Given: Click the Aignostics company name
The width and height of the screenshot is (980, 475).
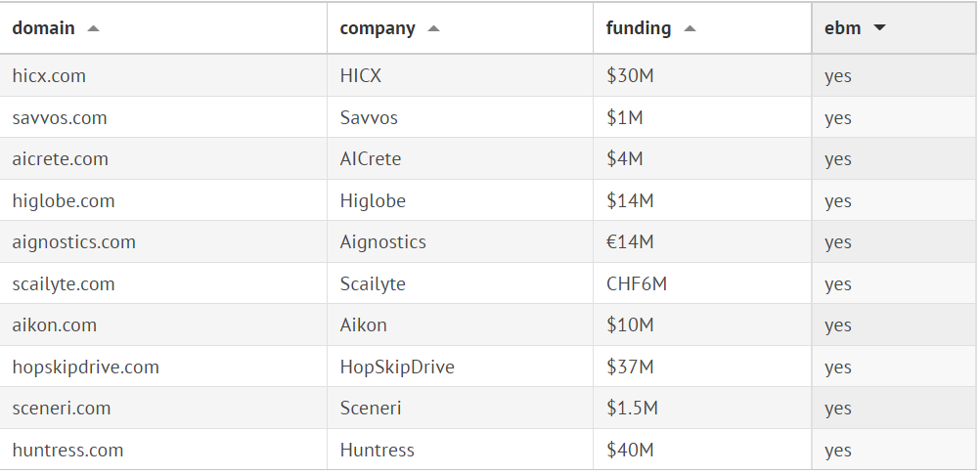Looking at the screenshot, I should pos(383,242).
